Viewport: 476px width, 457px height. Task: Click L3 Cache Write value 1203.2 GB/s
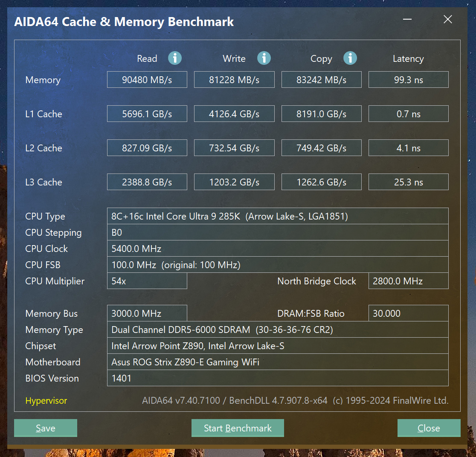tap(234, 182)
